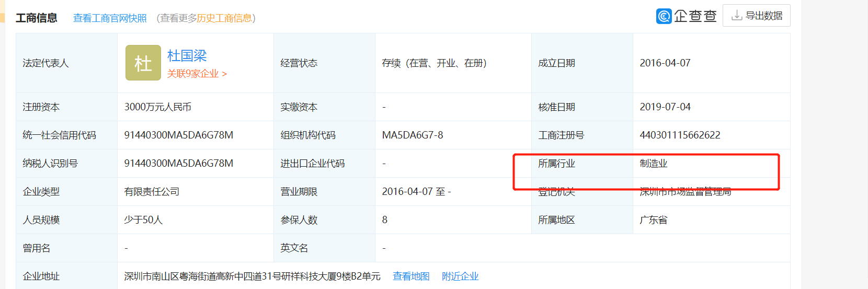Screen dimensions: 868x289
Task: Click the 组织机构代码 label
Action: 308,135
